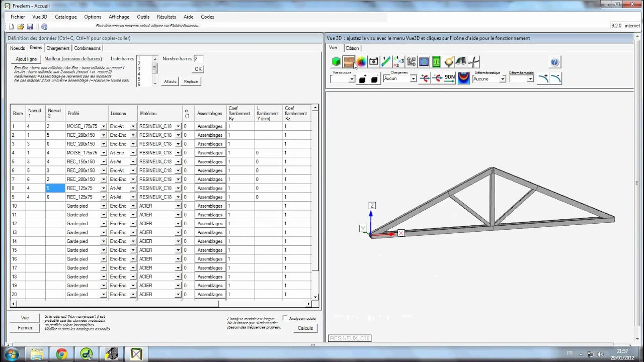Image resolution: width=644 pixels, height=362 pixels.
Task: Open the Catalogue menu
Action: [x=66, y=17]
